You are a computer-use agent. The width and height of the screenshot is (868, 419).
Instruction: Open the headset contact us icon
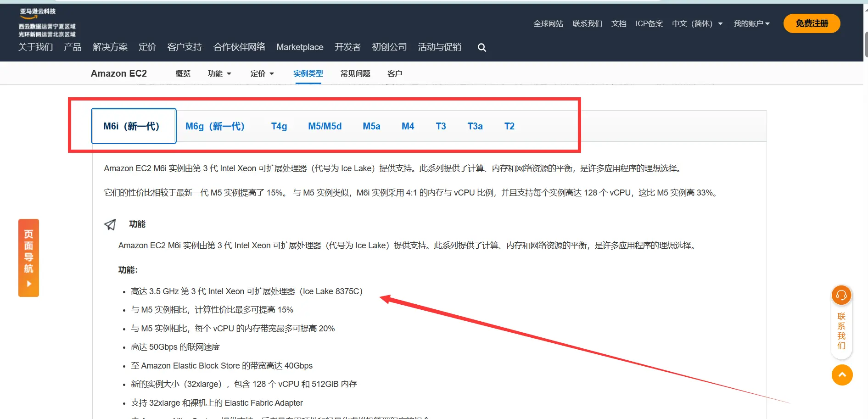click(x=841, y=295)
